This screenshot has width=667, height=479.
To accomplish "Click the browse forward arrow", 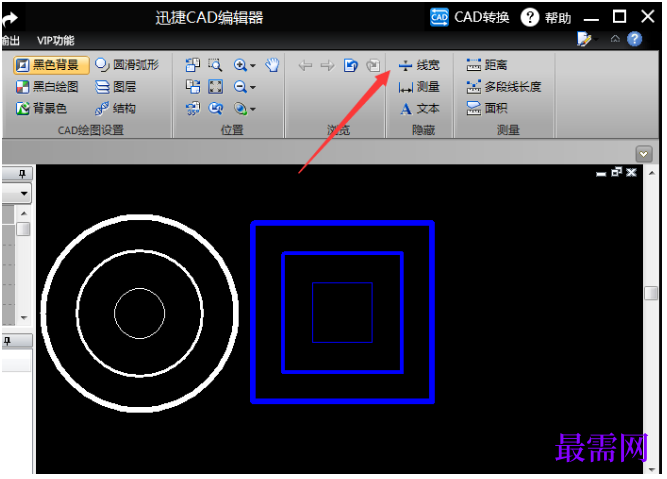I will click(328, 66).
